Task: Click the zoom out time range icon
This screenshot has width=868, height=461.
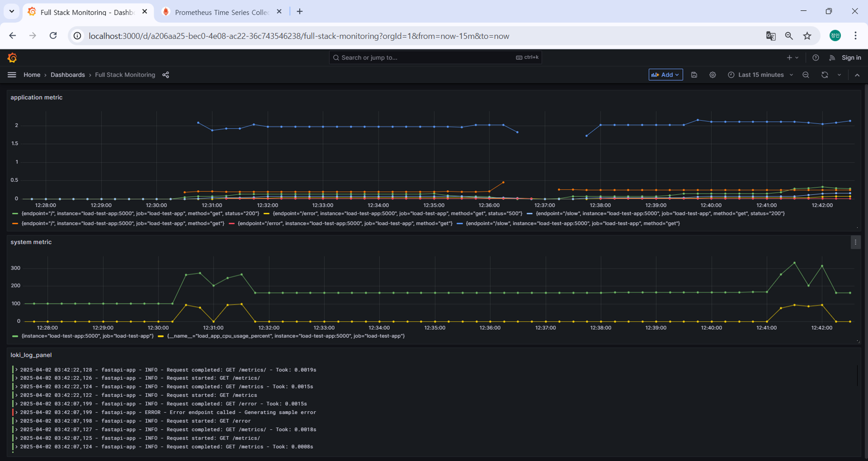Action: (806, 75)
